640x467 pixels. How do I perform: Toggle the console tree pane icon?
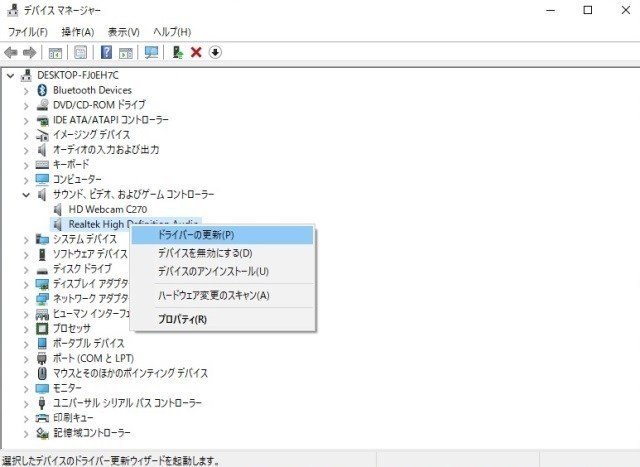[x=55, y=53]
